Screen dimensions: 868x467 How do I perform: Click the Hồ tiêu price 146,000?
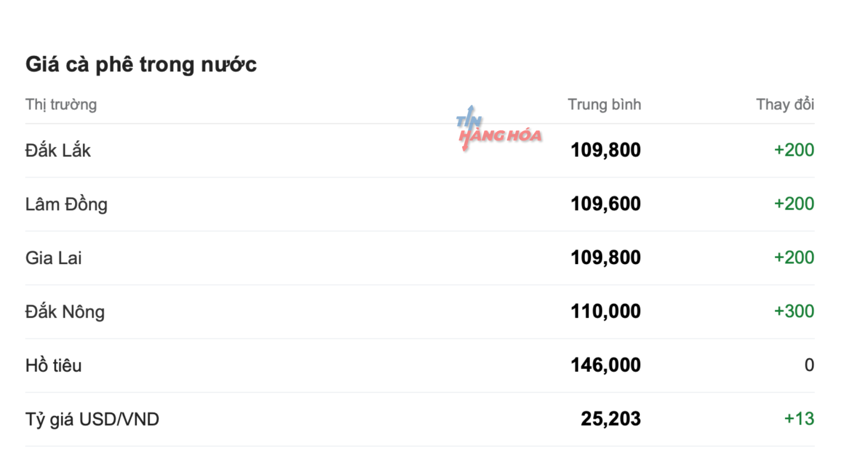click(x=605, y=365)
